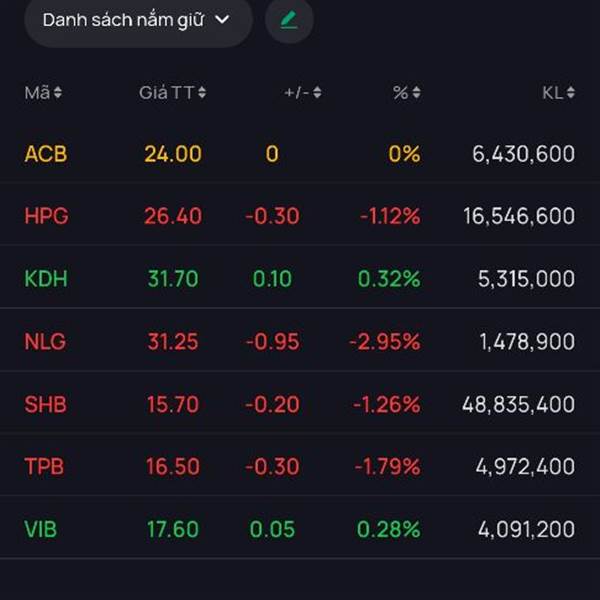Click NLG percent change -2.95%
The image size is (600, 600).
click(x=384, y=342)
